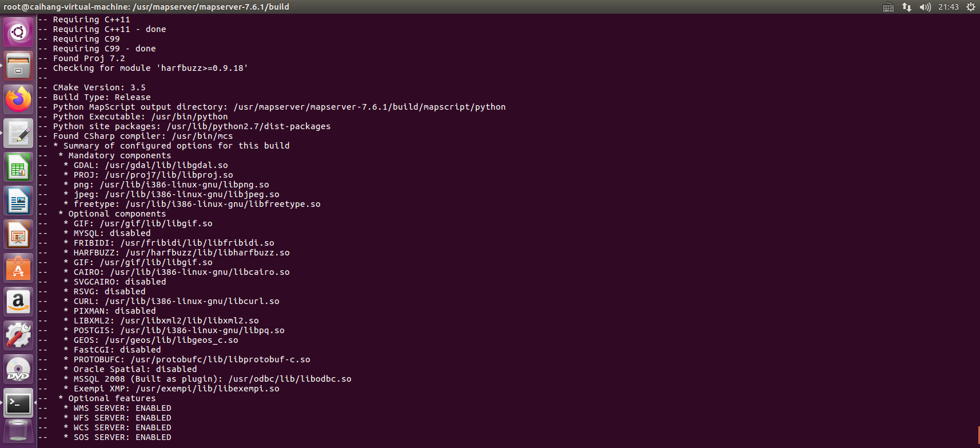Open the network indicator dropdown
Screen dimensions: 980x448
click(907, 7)
